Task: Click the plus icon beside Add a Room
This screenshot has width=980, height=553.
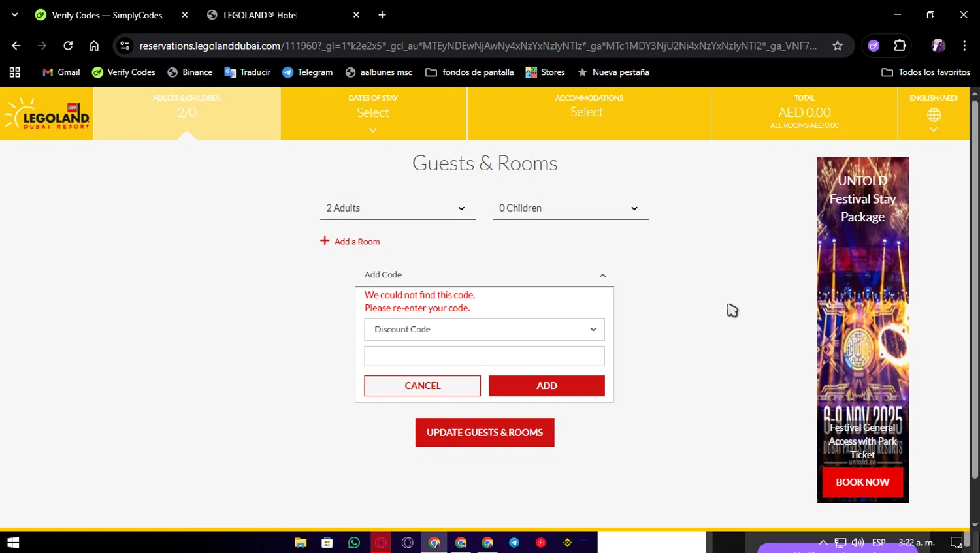Action: coord(325,241)
